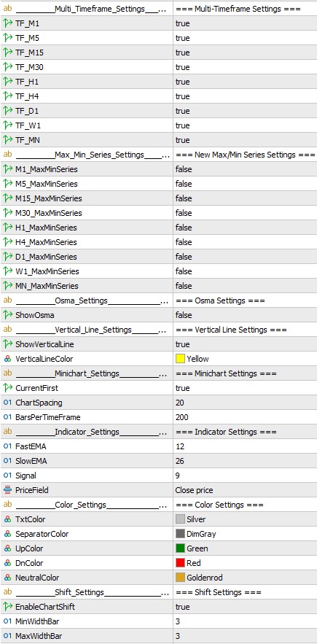
Task: Edit the ChartSpacing value 20
Action: [x=245, y=403]
